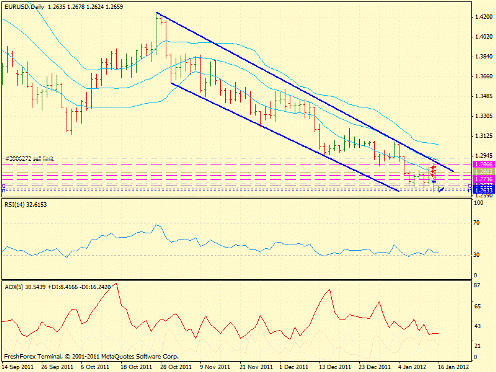Select the 13 Dec 2011 date label

pos(335,367)
